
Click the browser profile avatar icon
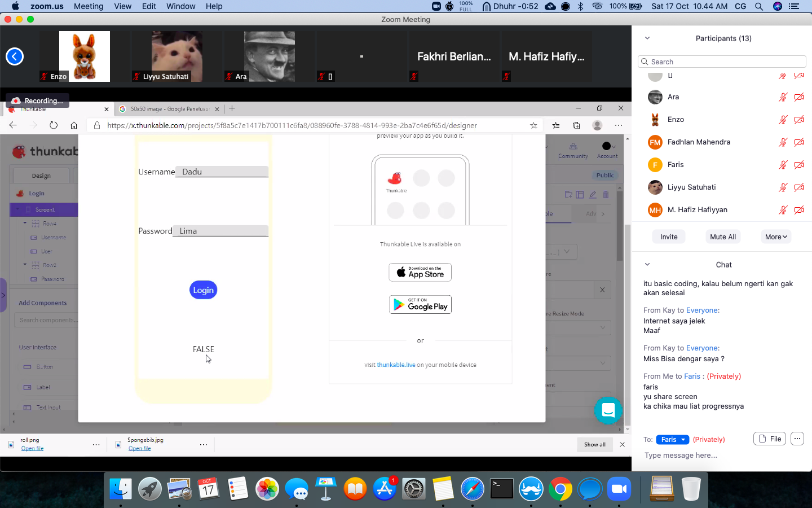[597, 125]
